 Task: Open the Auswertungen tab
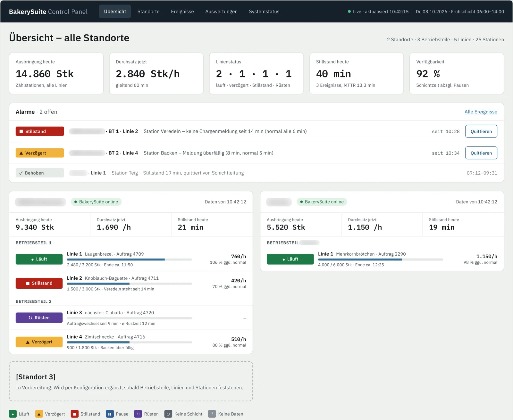pyautogui.click(x=222, y=12)
